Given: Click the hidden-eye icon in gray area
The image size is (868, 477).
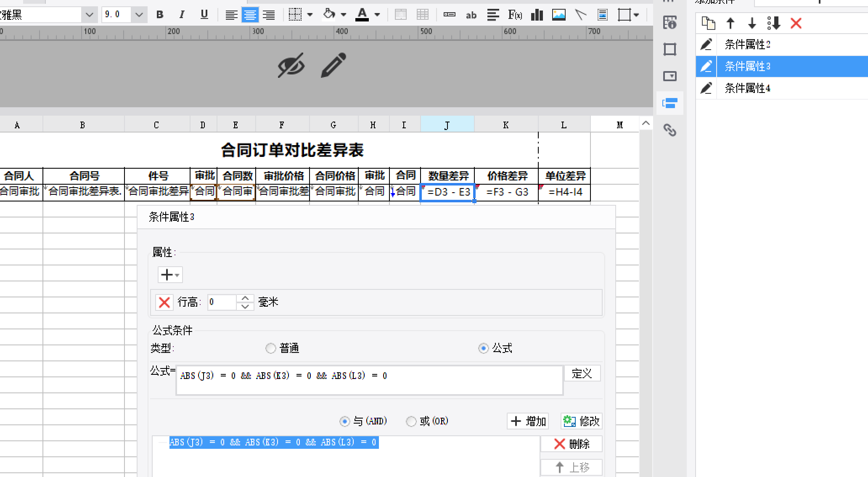Looking at the screenshot, I should (291, 65).
